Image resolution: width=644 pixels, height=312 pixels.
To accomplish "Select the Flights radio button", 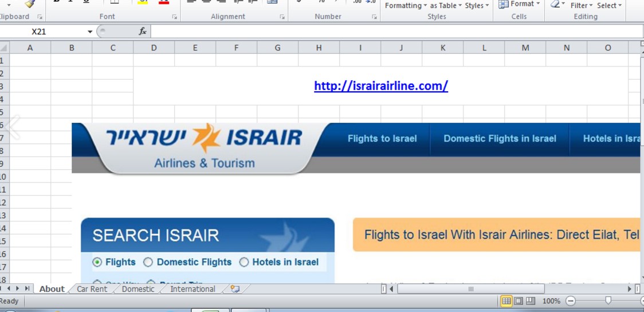I will click(x=97, y=262).
